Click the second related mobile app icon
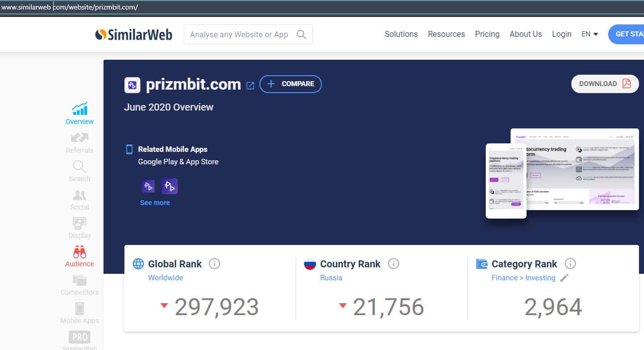 pyautogui.click(x=170, y=186)
